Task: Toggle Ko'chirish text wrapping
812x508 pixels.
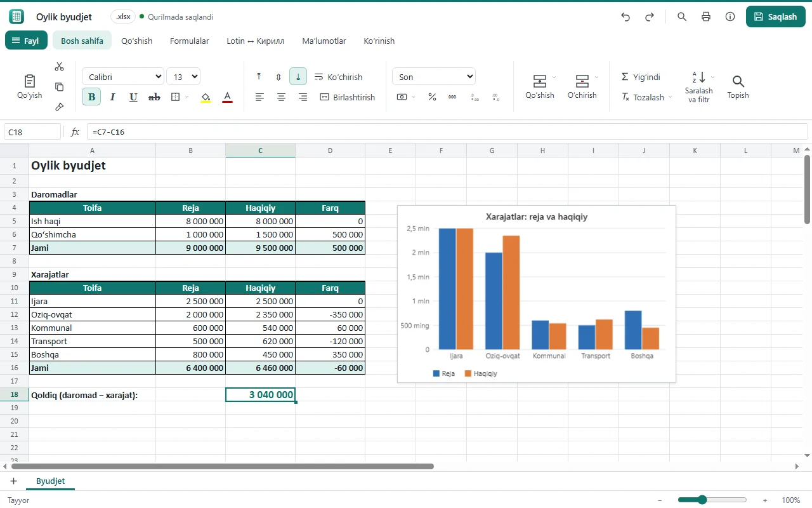Action: click(x=338, y=77)
